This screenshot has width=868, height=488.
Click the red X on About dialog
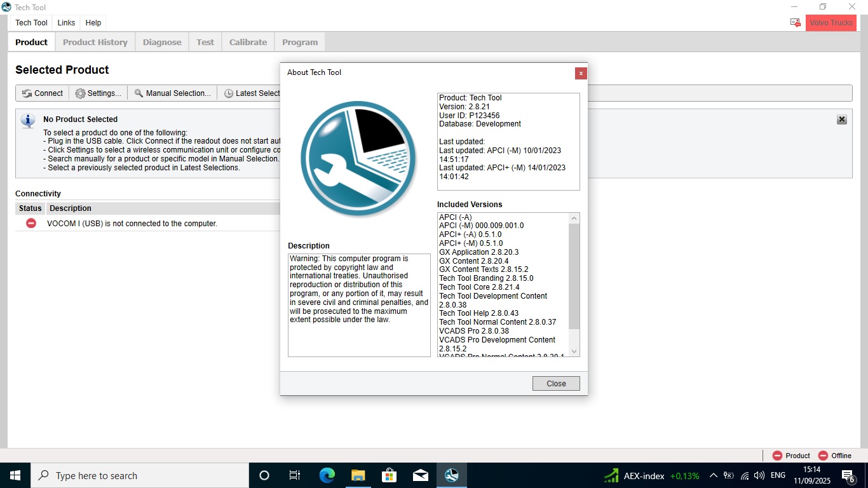[x=580, y=73]
